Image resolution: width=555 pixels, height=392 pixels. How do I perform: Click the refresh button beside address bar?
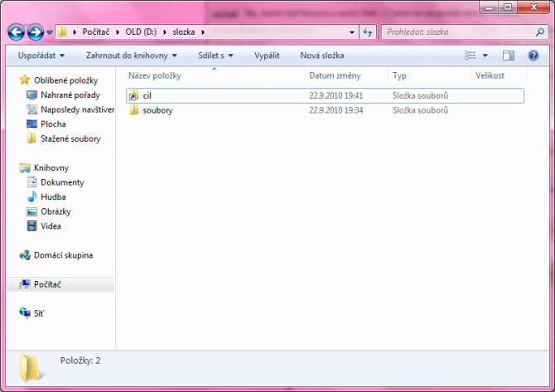pos(368,32)
